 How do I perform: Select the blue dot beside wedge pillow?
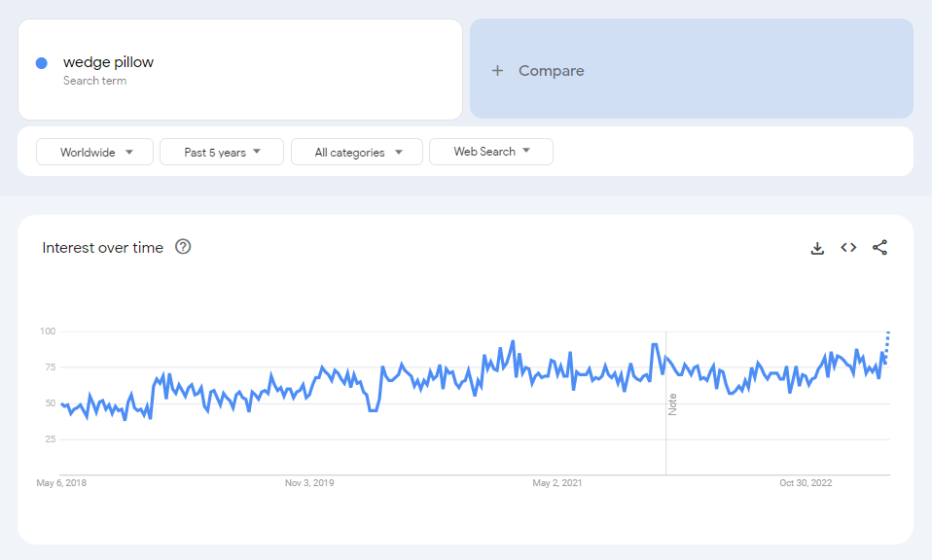(x=39, y=62)
